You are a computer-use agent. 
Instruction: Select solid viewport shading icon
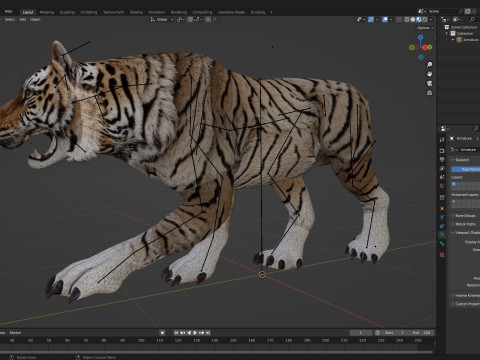click(x=413, y=19)
